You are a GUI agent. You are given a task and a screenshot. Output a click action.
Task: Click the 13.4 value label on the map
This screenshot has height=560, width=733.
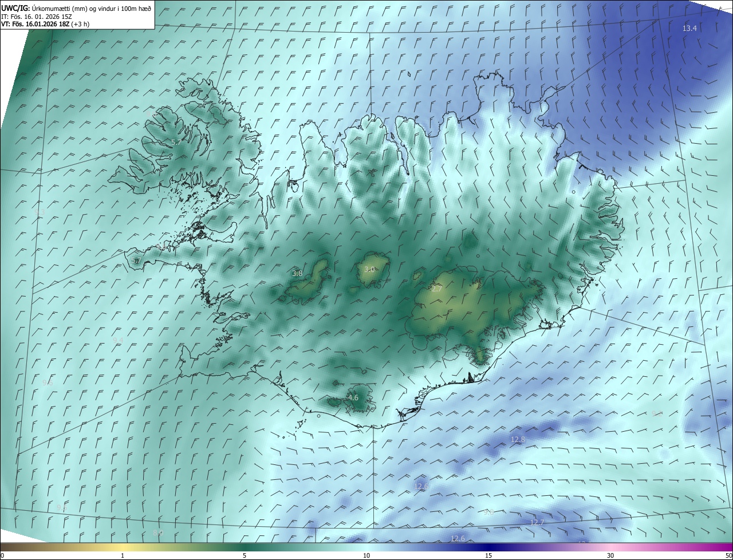pyautogui.click(x=689, y=29)
